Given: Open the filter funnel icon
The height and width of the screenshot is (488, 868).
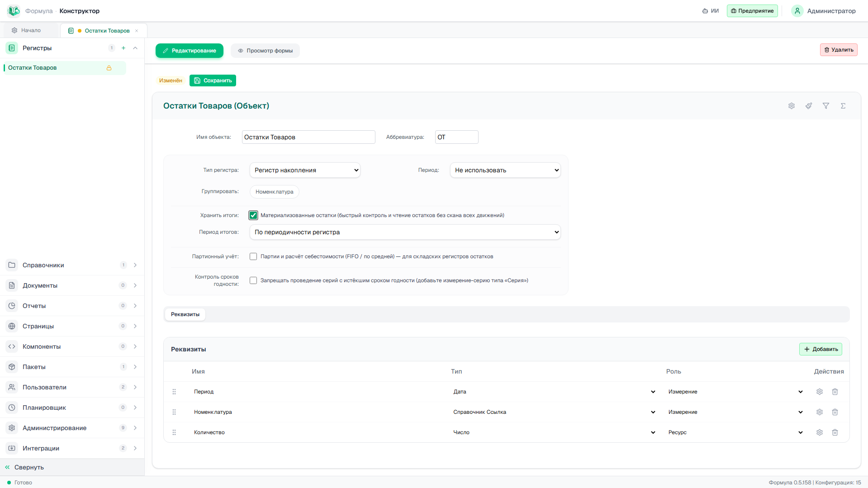Looking at the screenshot, I should point(826,106).
